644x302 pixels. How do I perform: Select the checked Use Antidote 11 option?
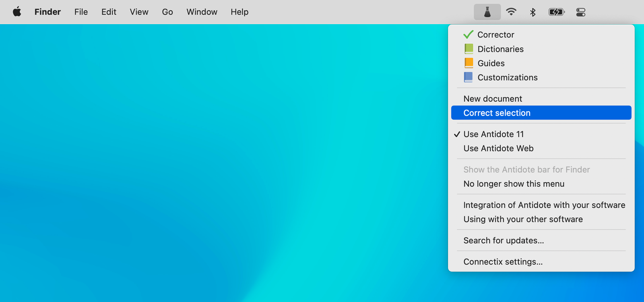point(493,134)
